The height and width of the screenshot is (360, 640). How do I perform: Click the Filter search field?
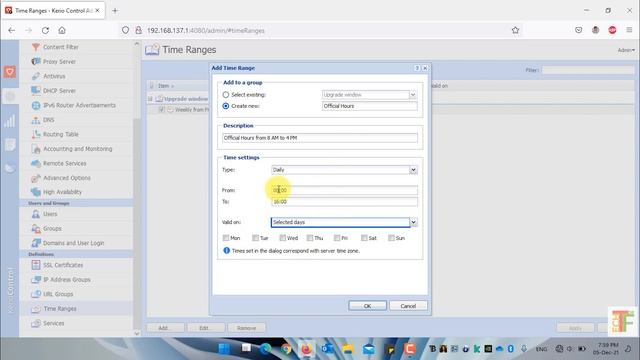(588, 70)
